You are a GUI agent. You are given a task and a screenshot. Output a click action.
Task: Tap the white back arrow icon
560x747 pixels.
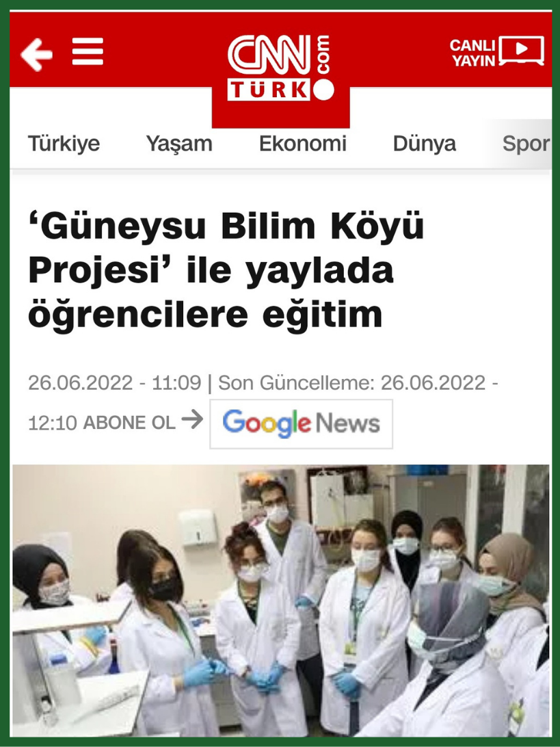36,54
